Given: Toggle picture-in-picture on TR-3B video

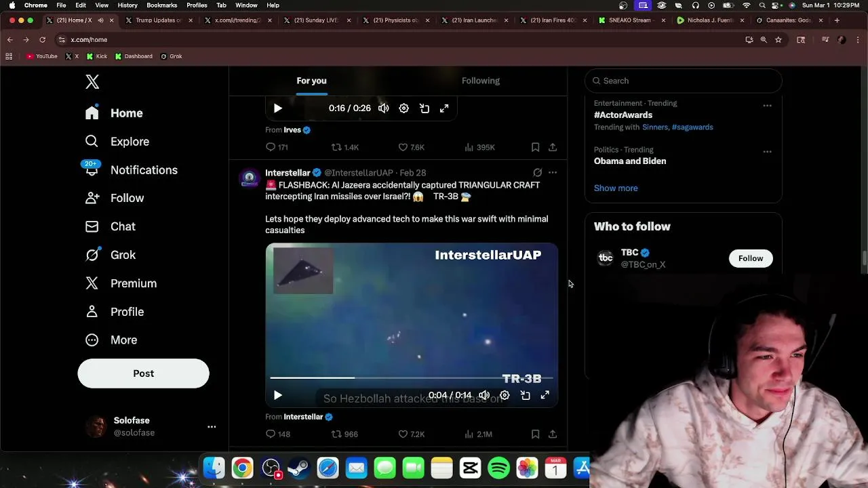Looking at the screenshot, I should (525, 395).
